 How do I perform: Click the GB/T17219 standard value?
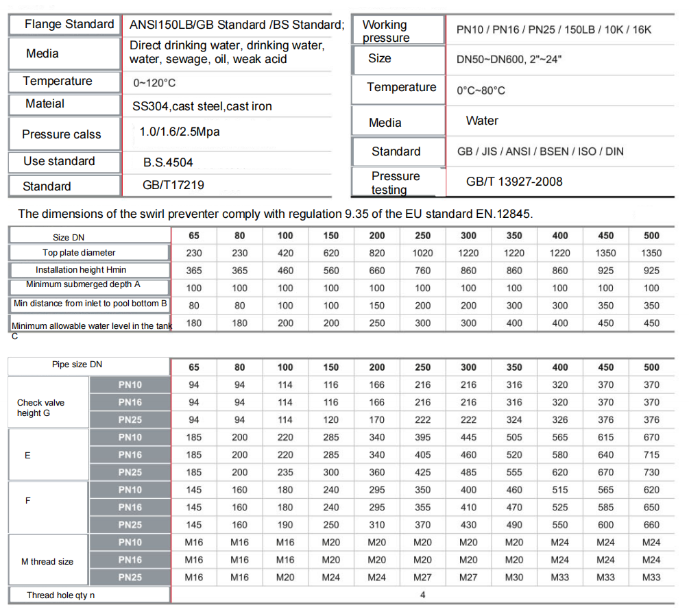173,185
